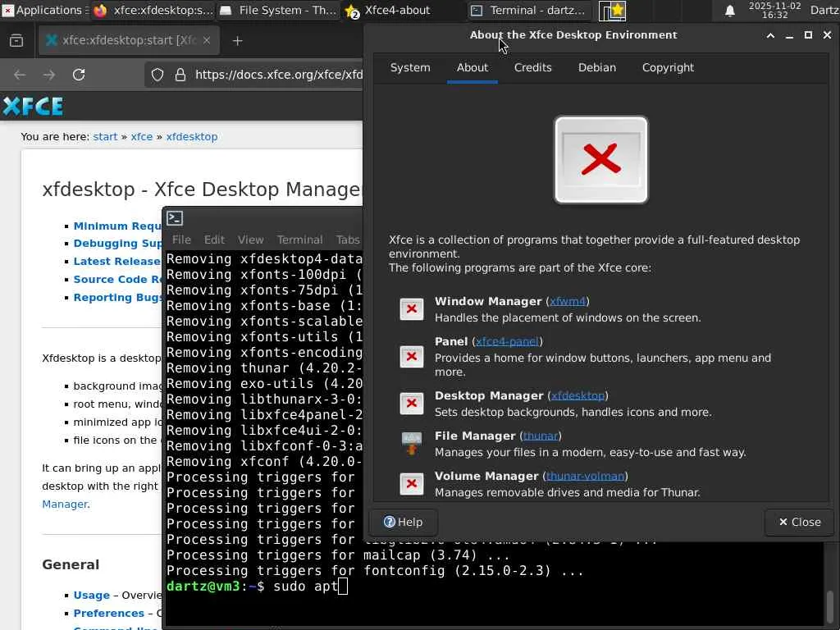This screenshot has height=630, width=840.
Task: Click the terminal window icon in titlebar
Action: 176,218
